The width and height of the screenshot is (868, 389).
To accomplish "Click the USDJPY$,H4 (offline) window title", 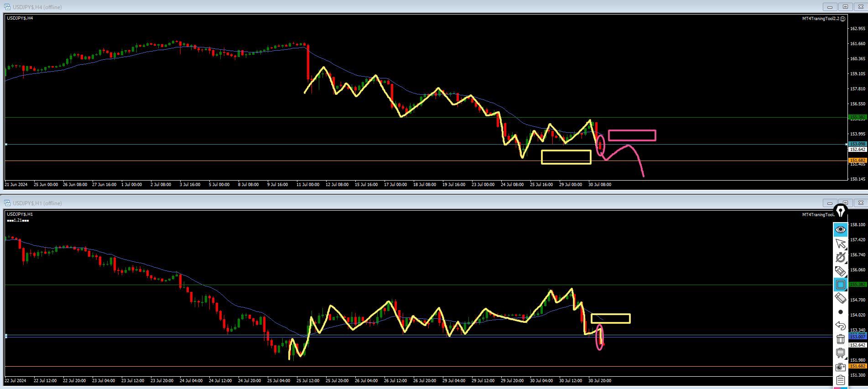I will tap(37, 7).
